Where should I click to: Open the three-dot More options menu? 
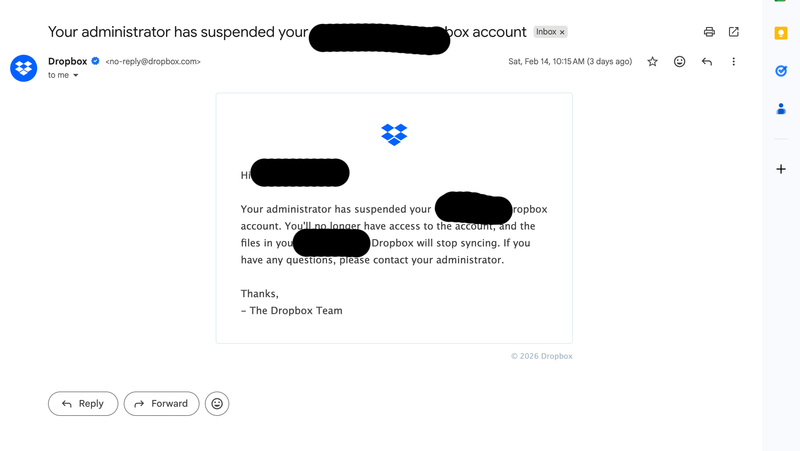(733, 62)
